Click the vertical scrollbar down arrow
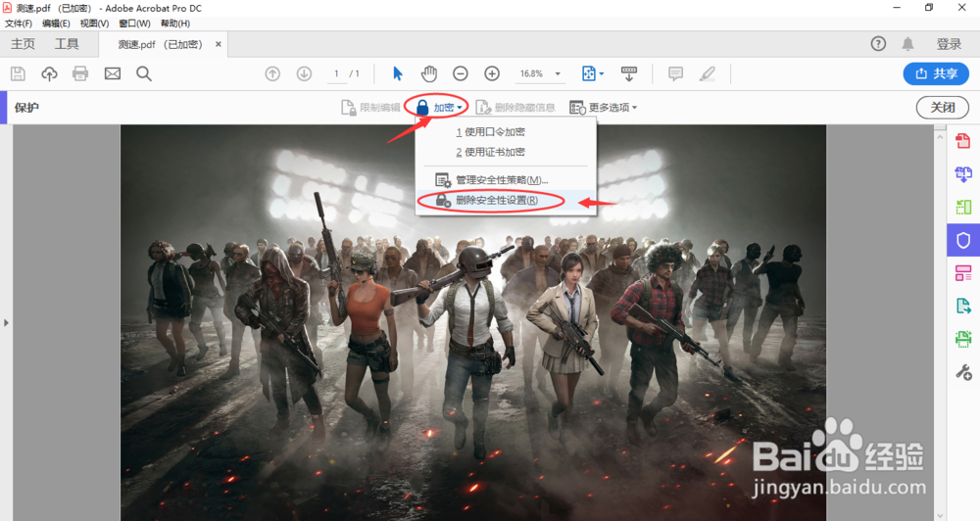Viewport: 980px width, 521px height. (940, 515)
